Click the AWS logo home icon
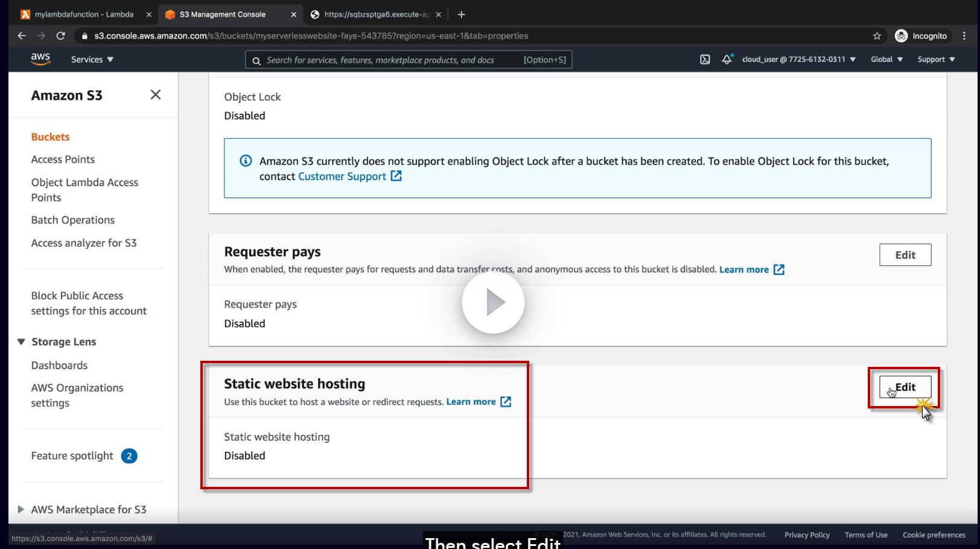 (x=40, y=59)
